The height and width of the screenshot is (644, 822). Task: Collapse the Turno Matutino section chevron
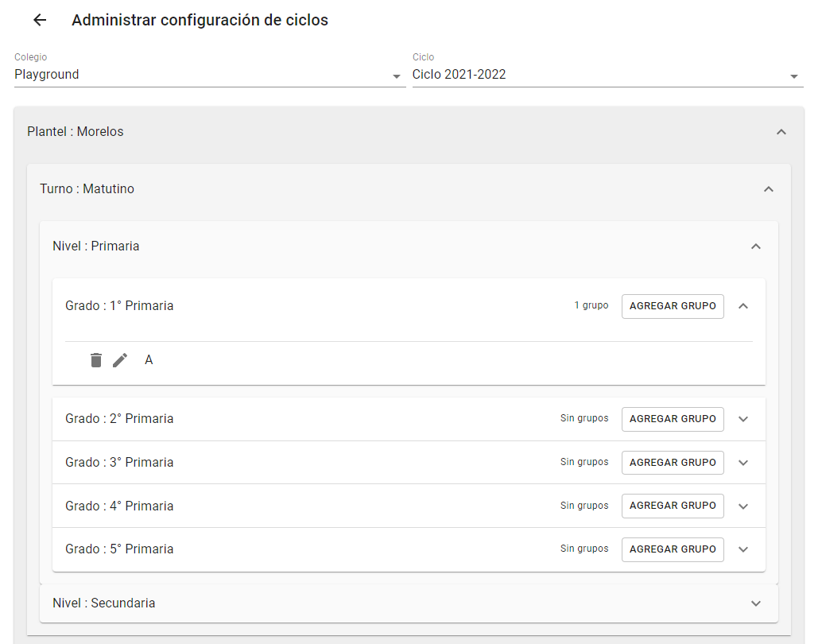tap(769, 188)
